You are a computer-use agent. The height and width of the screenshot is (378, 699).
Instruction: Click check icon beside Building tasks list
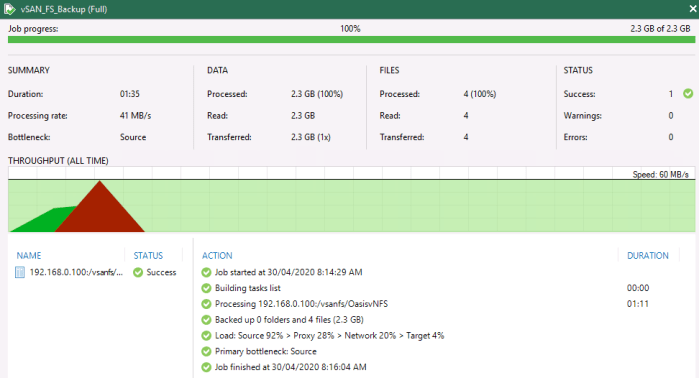click(x=206, y=288)
